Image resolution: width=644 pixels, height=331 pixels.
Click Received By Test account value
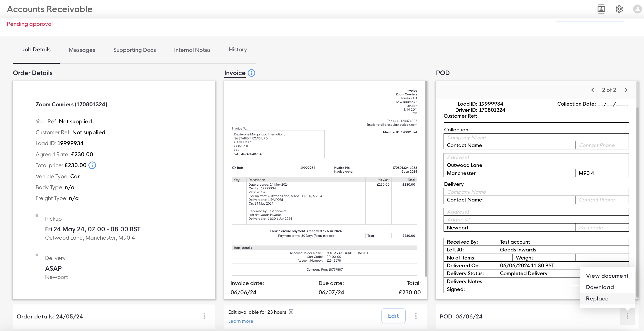point(515,242)
